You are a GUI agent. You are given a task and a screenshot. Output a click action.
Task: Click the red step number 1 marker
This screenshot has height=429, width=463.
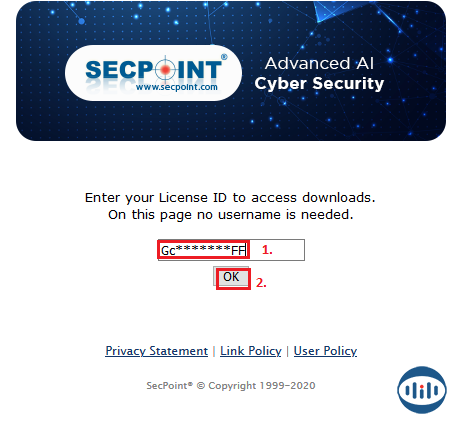pos(267,250)
